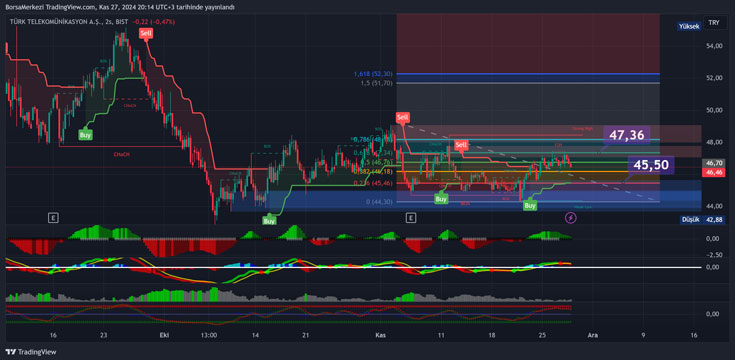The width and height of the screenshot is (735, 360).
Task: Click the purple lightning bolt event icon
Action: 571,218
